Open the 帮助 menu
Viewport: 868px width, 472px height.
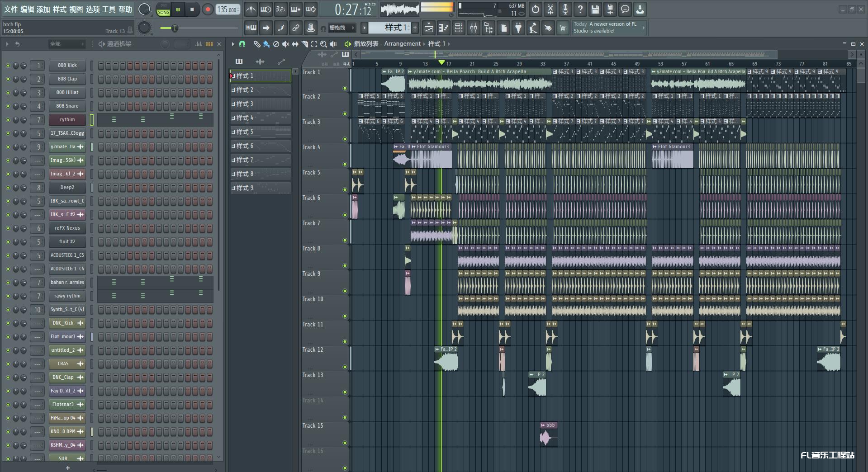125,9
